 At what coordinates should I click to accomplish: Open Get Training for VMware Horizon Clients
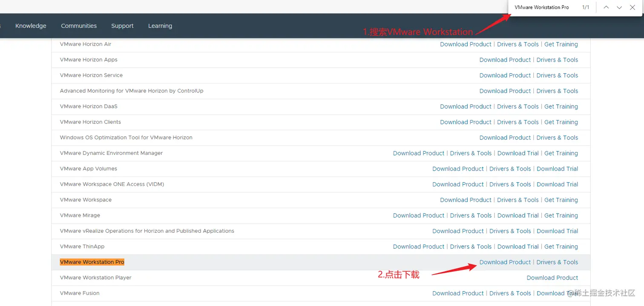click(561, 122)
